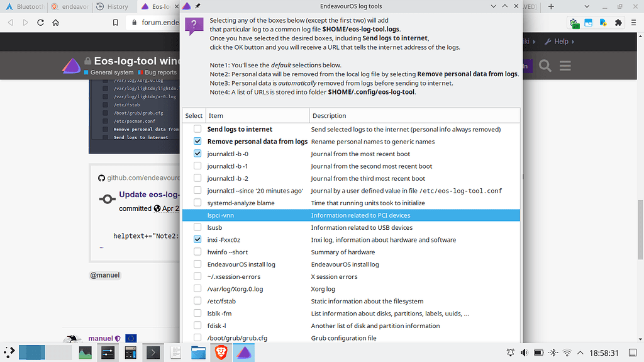Tick the lsusb checkbox
The width and height of the screenshot is (644, 362).
(197, 227)
